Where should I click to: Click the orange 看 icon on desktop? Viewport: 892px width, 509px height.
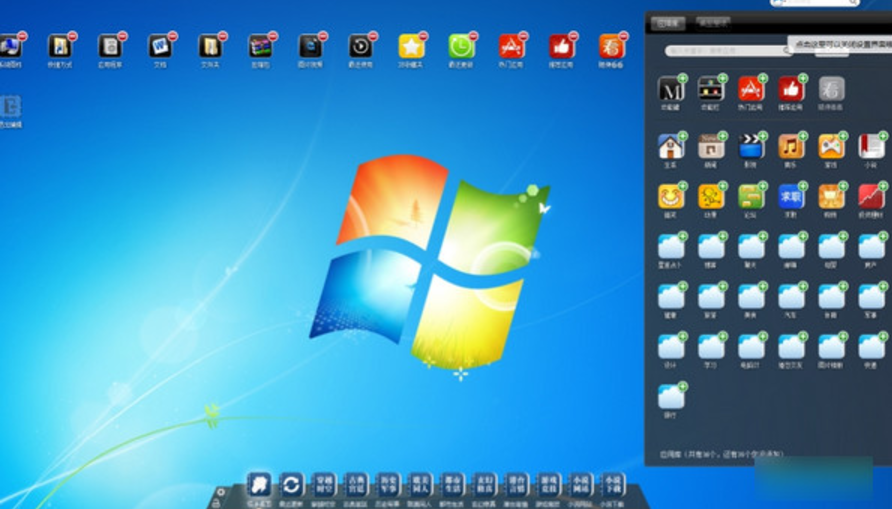point(611,46)
